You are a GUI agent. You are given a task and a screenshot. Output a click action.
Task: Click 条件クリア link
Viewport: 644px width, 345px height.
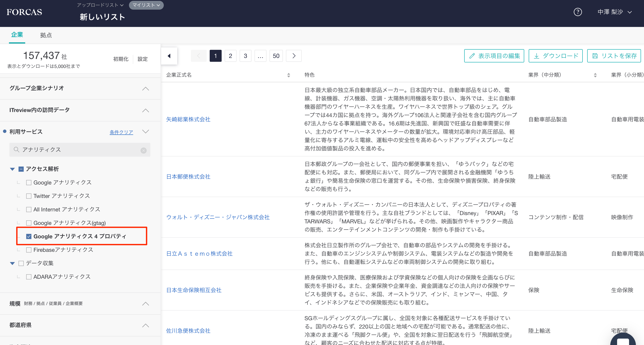point(121,132)
